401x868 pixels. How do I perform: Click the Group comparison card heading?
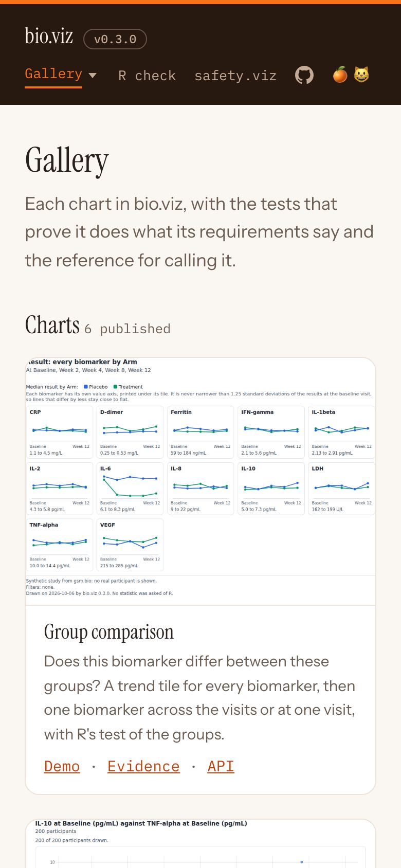pyautogui.click(x=109, y=632)
